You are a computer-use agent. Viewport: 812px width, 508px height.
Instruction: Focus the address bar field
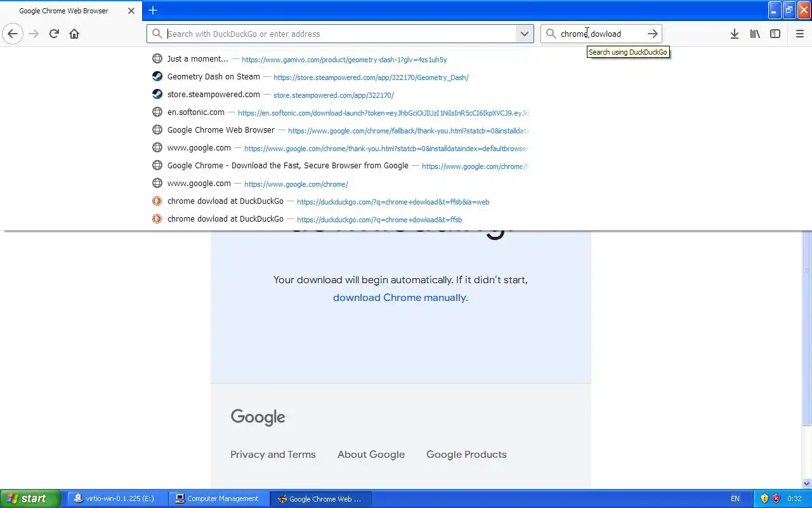[x=341, y=34]
